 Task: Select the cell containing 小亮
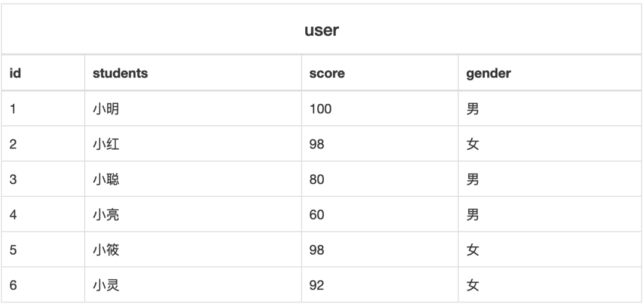pos(106,215)
